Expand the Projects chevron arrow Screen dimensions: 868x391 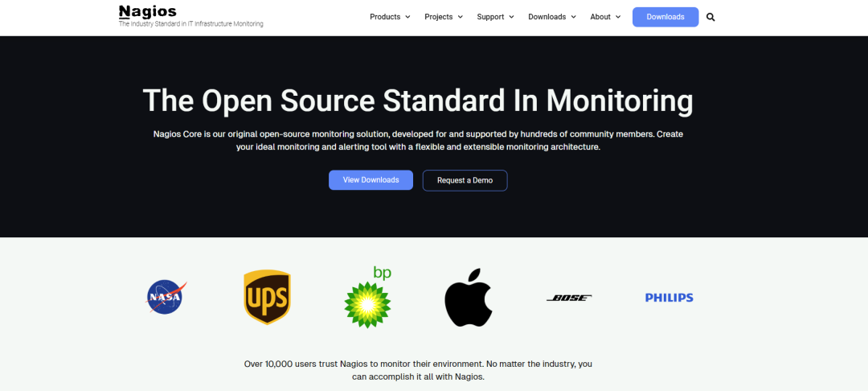click(x=460, y=17)
